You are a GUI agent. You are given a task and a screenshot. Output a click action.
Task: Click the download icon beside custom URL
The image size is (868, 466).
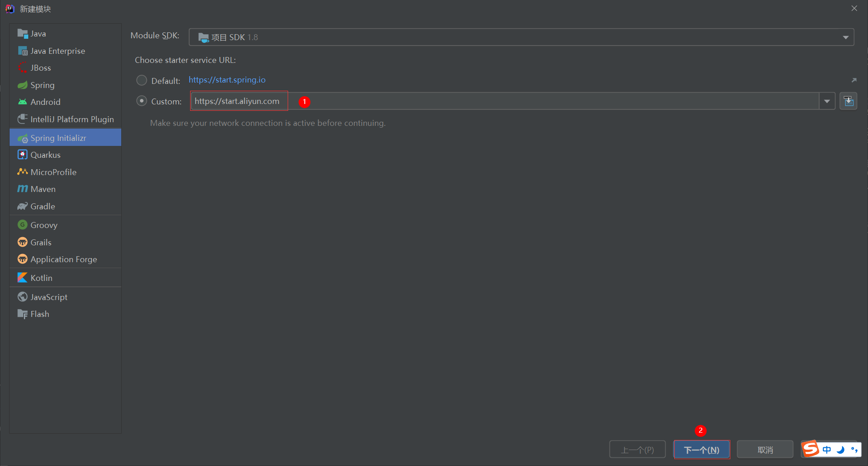tap(848, 101)
